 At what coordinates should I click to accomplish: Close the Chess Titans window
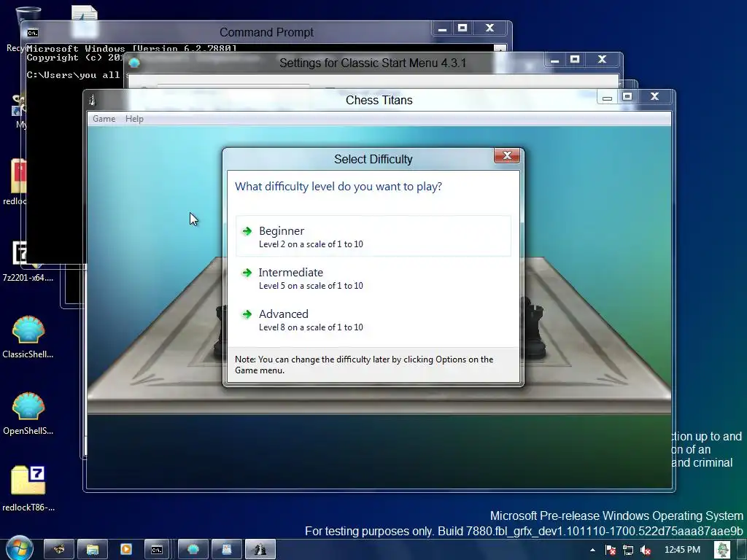coord(654,97)
